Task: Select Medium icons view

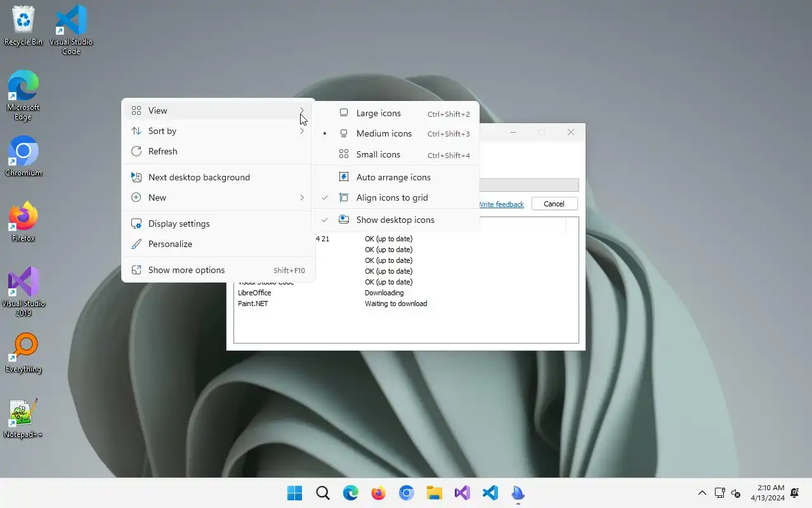Action: 396,133
